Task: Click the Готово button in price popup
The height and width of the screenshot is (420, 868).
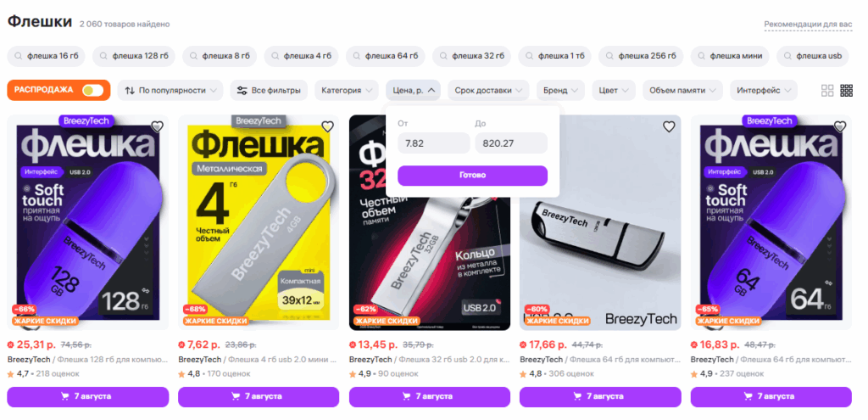Action: [x=472, y=175]
